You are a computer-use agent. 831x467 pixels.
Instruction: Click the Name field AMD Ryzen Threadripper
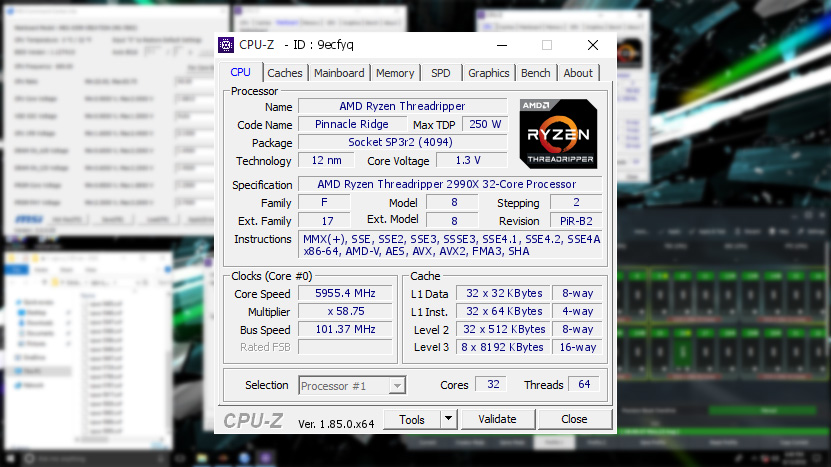pyautogui.click(x=402, y=106)
